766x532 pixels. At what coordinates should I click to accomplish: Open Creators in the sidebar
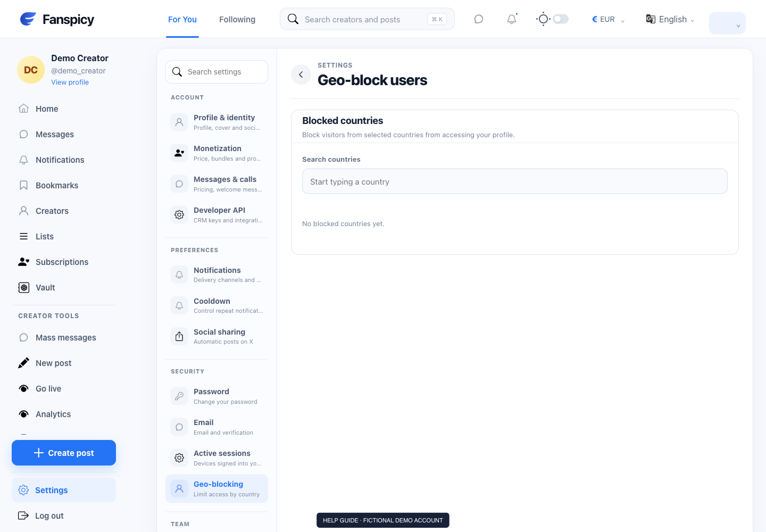[x=64, y=211]
